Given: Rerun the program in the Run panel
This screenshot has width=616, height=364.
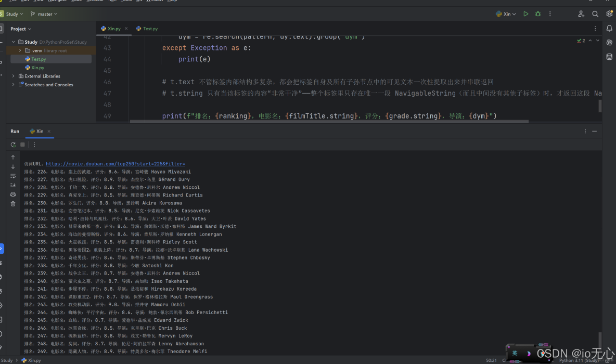Looking at the screenshot, I should pos(13,145).
